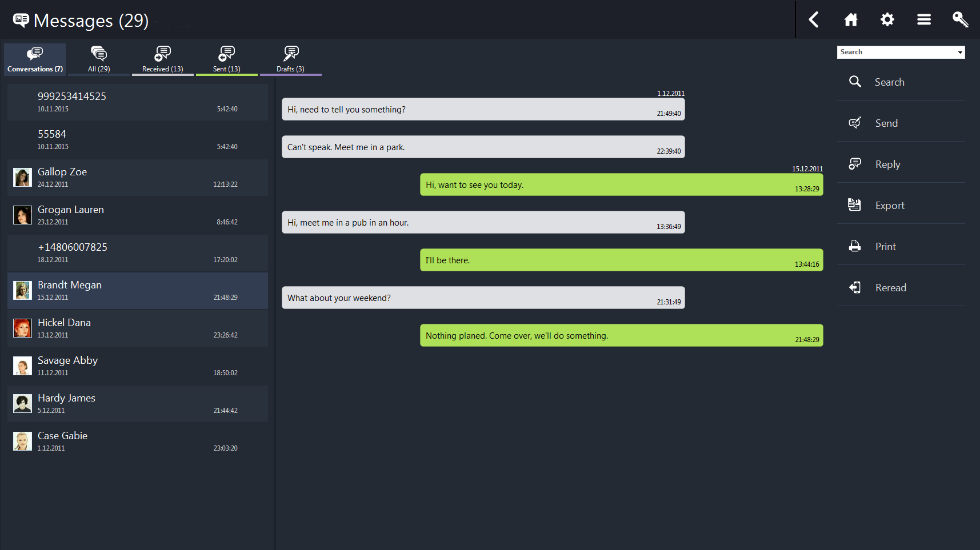Click the back arrow icon

(814, 19)
